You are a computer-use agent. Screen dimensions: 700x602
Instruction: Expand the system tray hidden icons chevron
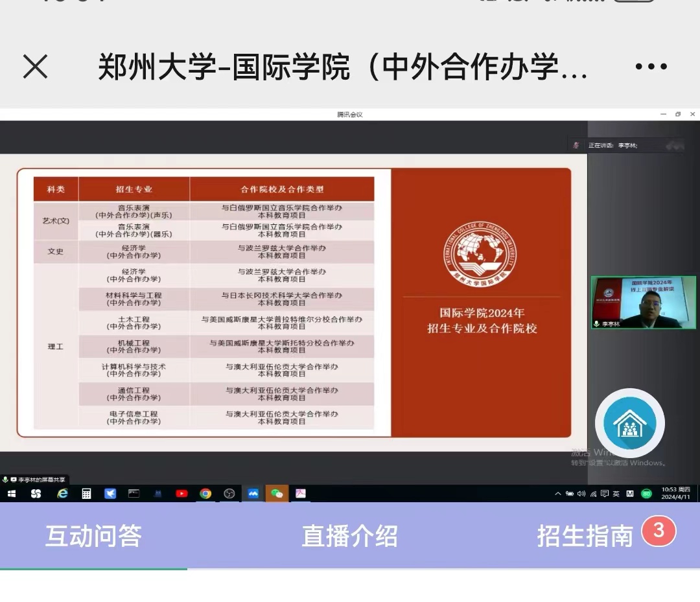point(558,494)
